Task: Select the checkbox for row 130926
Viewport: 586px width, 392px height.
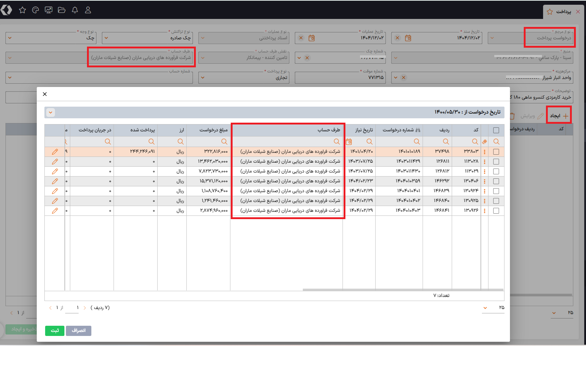Action: coord(496,211)
